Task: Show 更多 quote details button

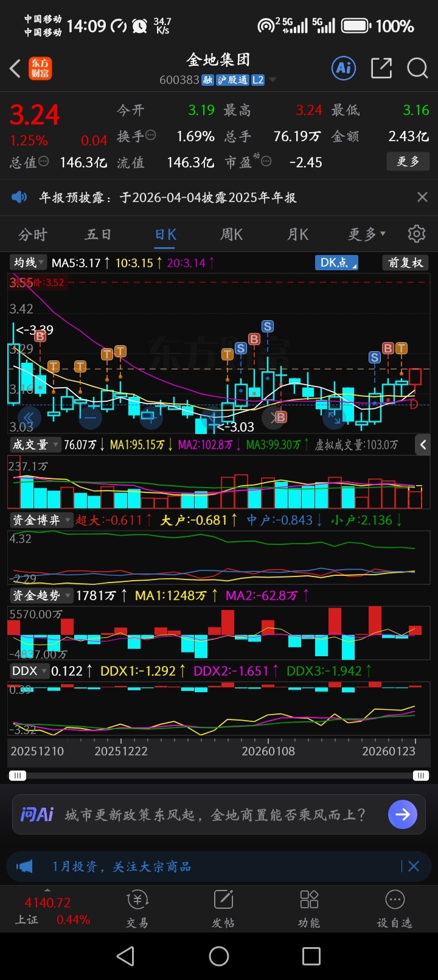Action: [408, 161]
